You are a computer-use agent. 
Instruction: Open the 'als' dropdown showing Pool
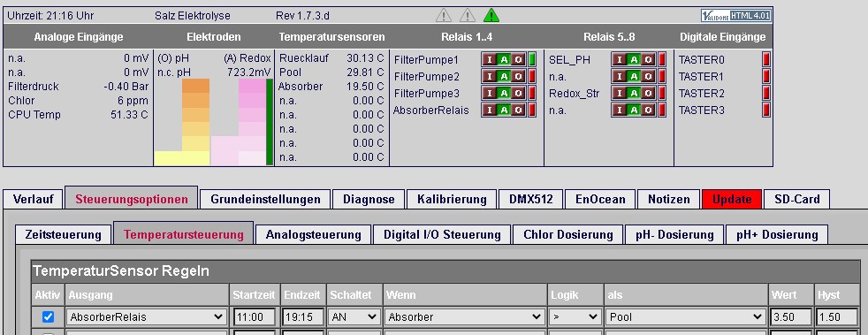coord(685,317)
